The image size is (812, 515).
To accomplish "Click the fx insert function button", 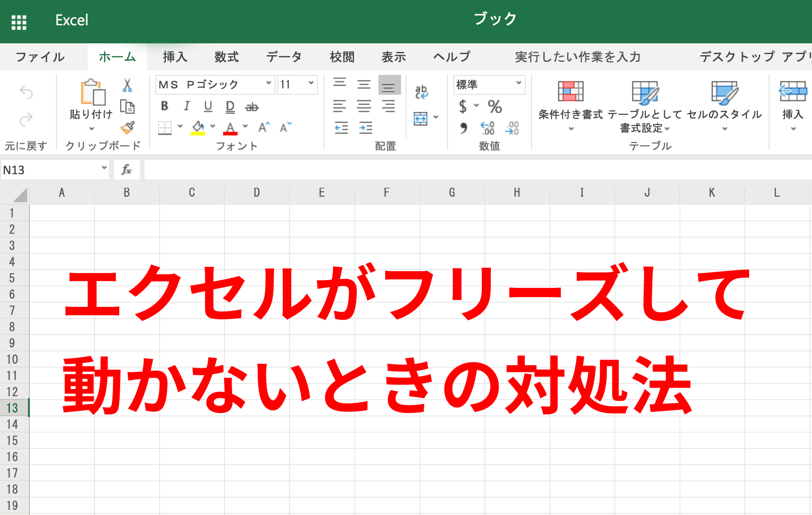I will (126, 170).
